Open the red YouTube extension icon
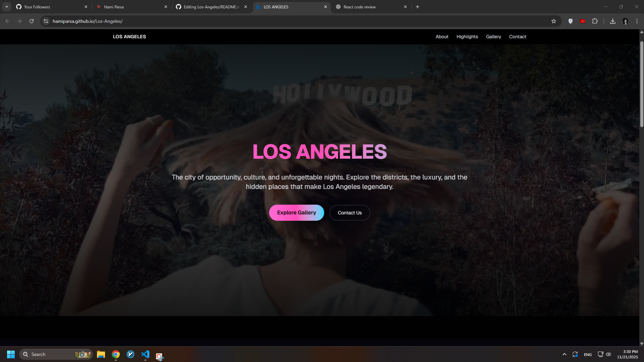 click(583, 21)
